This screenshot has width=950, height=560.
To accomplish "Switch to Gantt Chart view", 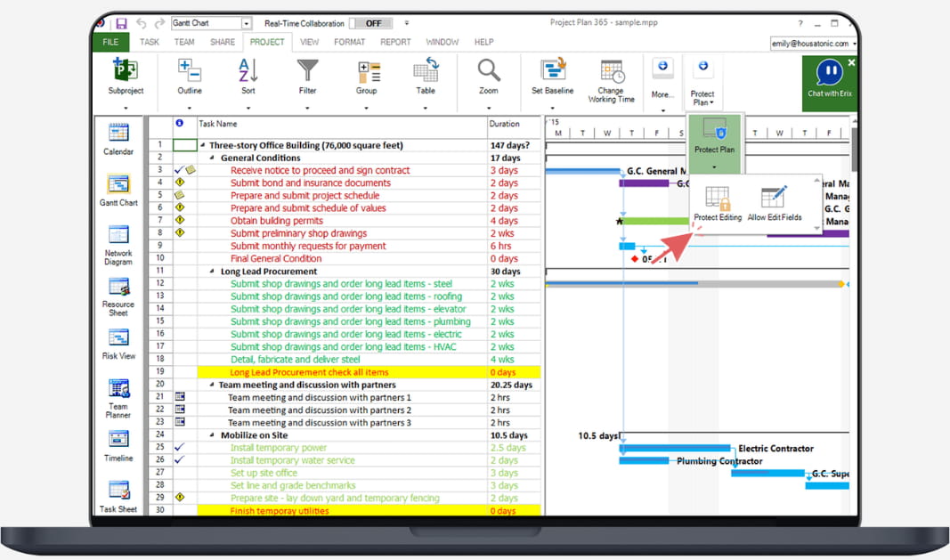I will pyautogui.click(x=118, y=191).
